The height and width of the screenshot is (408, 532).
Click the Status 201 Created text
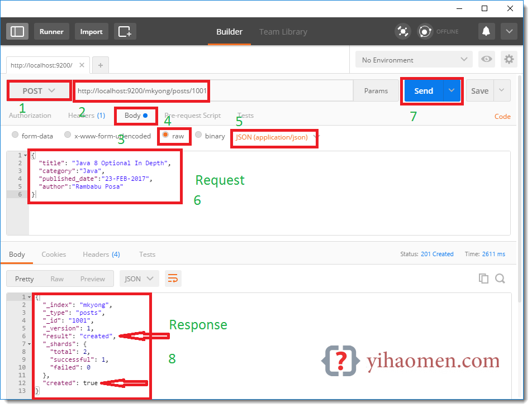point(427,254)
